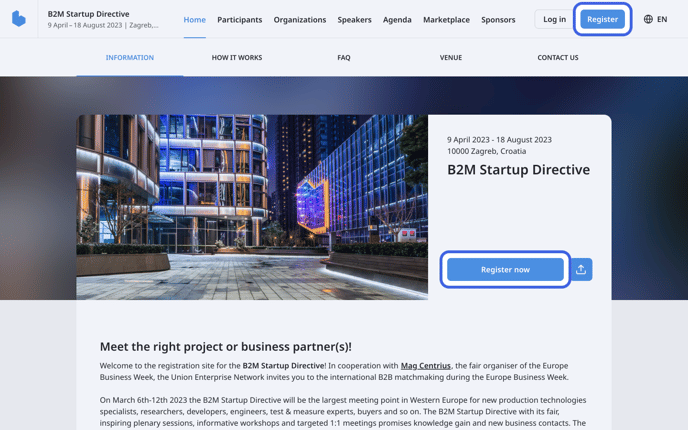Open the FAQ sub-tab
Image resolution: width=688 pixels, height=430 pixels.
344,57
